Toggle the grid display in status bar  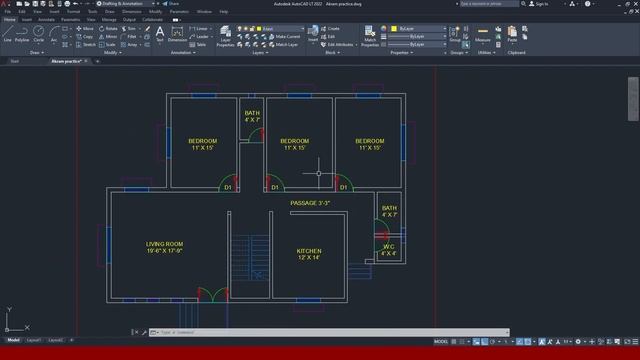pos(454,342)
